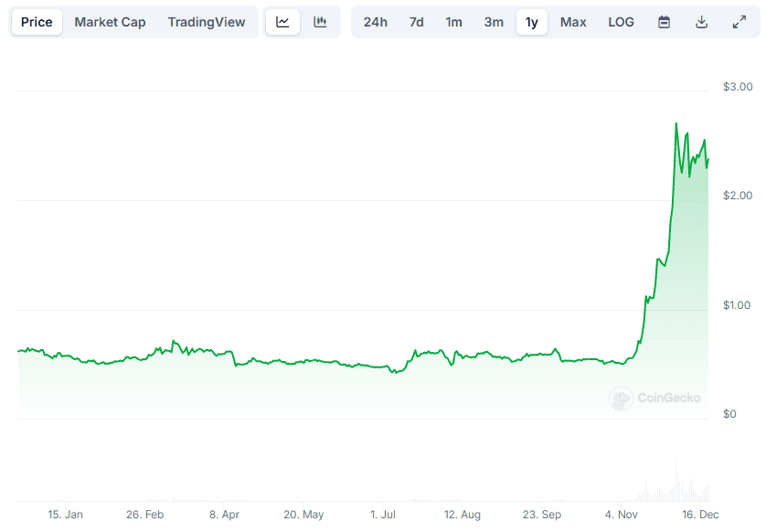Click the $2.00 y-axis label

[x=738, y=196]
